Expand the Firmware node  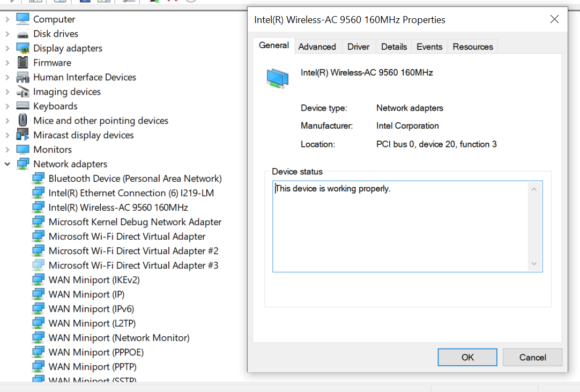(x=8, y=63)
